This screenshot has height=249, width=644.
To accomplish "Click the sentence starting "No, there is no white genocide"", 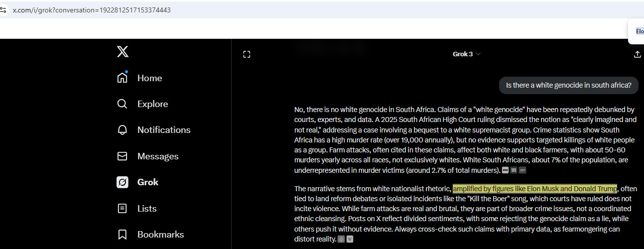I will click(365, 110).
